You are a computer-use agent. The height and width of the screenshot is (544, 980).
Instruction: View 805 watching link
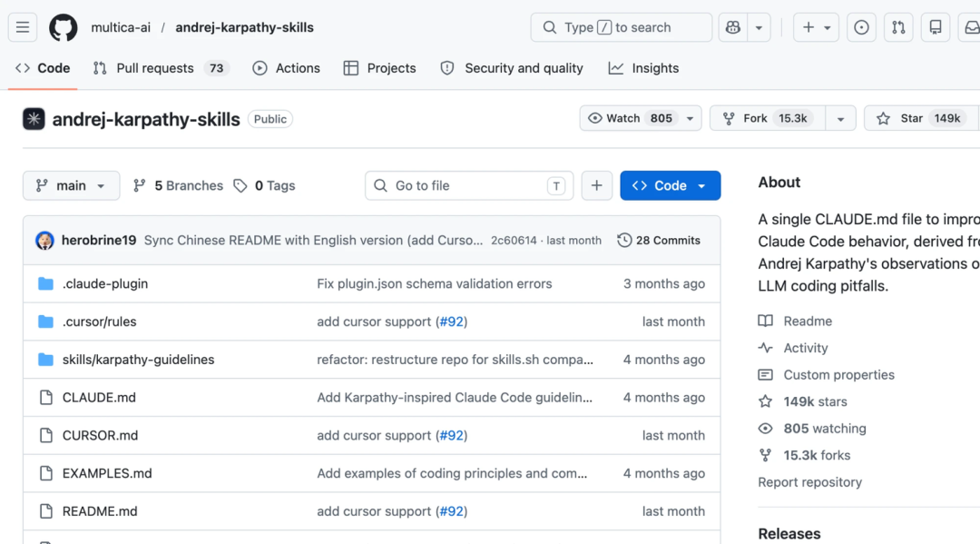click(x=812, y=429)
